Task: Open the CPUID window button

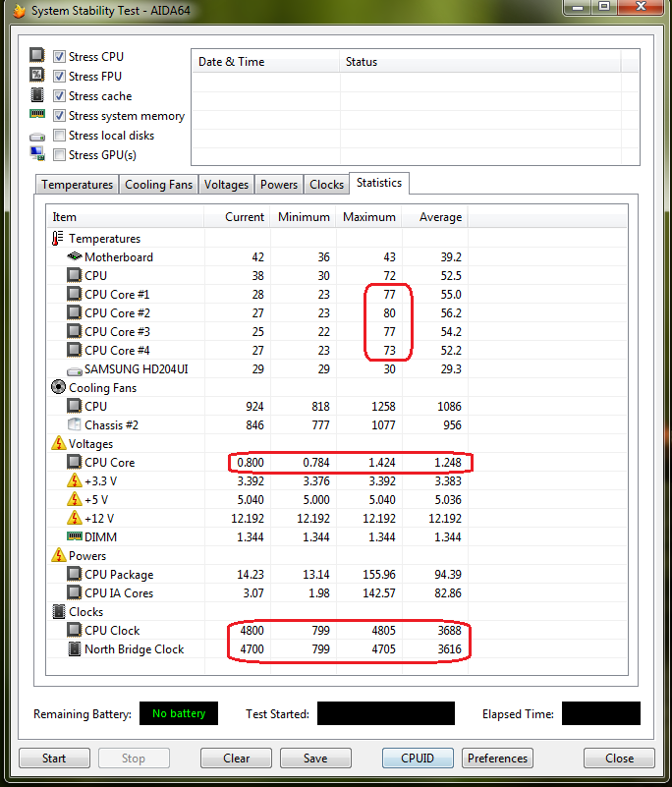Action: [x=418, y=759]
